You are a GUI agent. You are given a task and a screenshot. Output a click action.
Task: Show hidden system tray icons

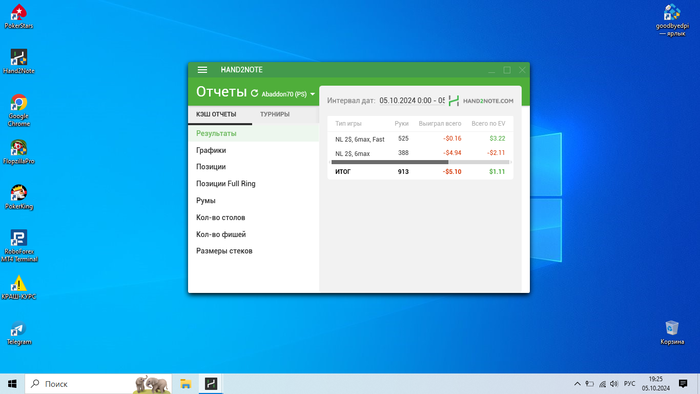[577, 384]
